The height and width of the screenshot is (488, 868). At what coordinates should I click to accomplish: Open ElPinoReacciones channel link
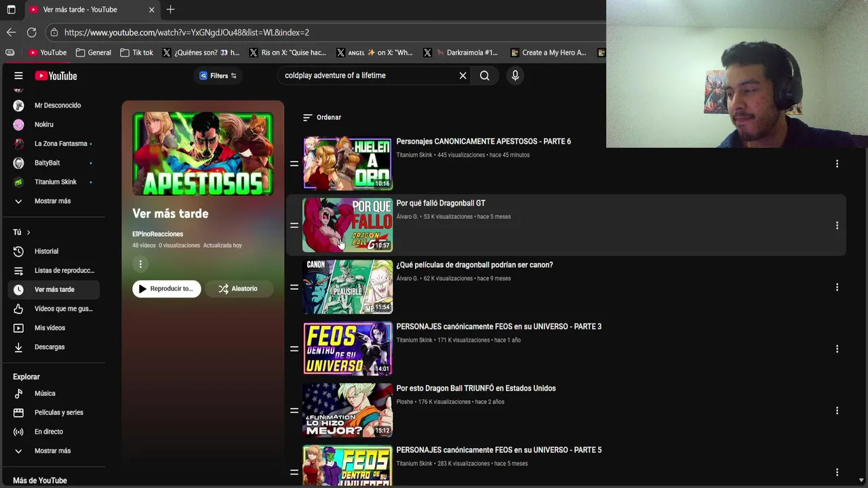click(157, 234)
